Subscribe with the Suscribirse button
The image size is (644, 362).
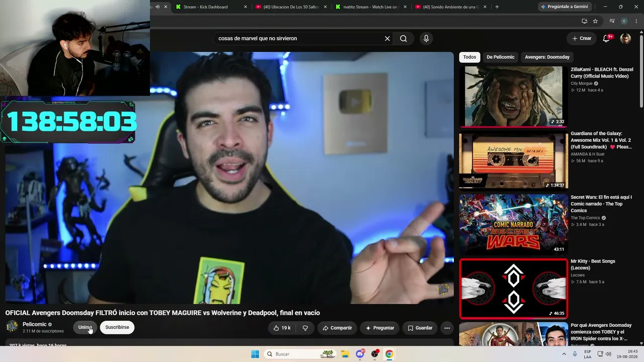pyautogui.click(x=117, y=327)
